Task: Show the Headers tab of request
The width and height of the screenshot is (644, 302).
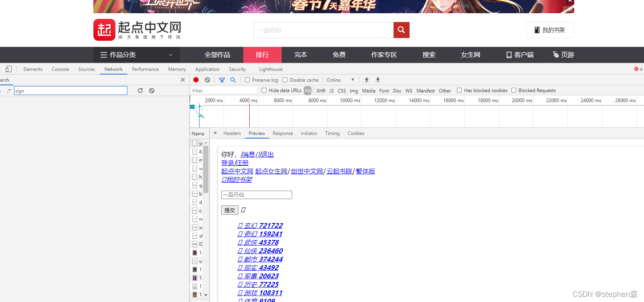Action: [x=232, y=133]
